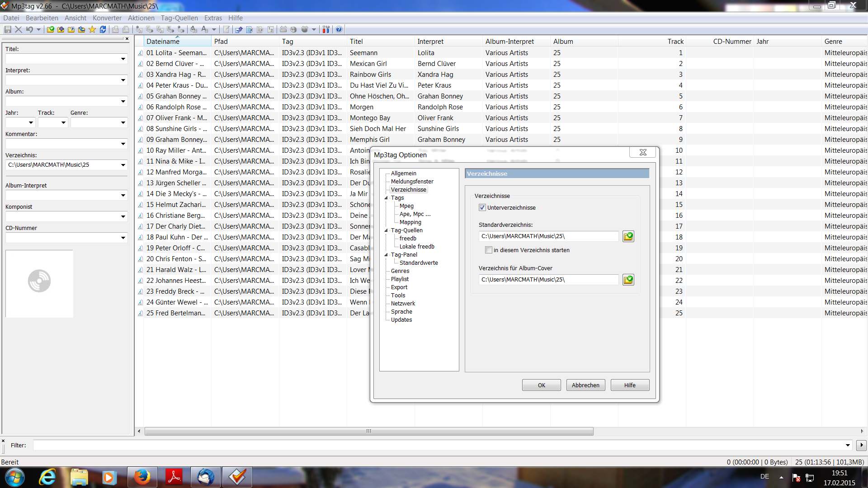Browse for the Standardverzeichnis folder

[x=628, y=236]
